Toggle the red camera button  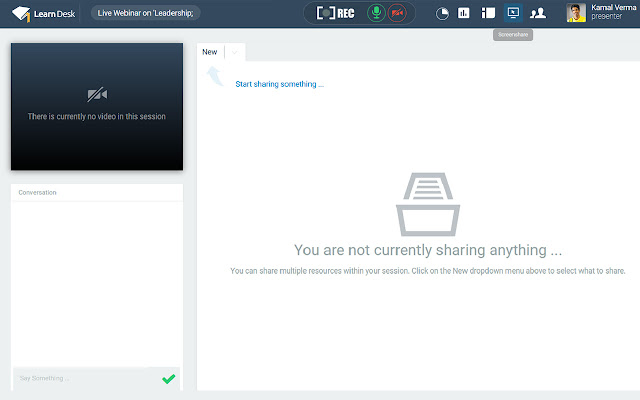pyautogui.click(x=401, y=13)
